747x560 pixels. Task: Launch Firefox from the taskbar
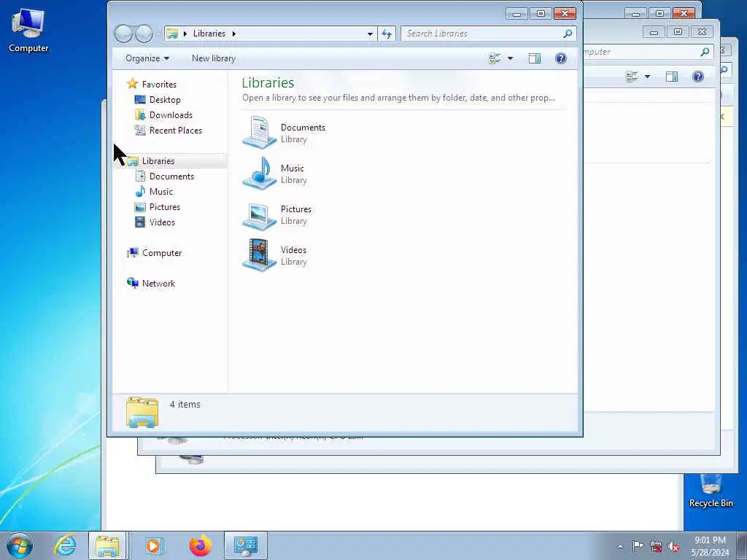coord(201,545)
